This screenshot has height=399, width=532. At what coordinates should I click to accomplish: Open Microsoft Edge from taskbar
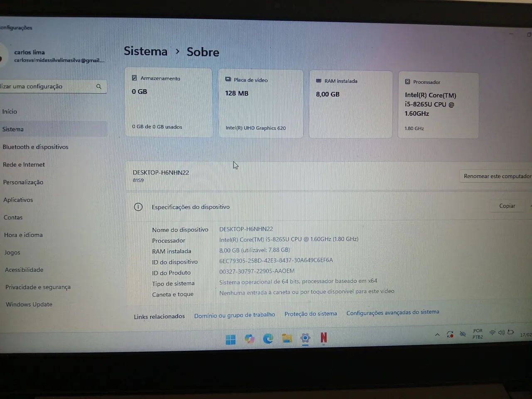268,339
